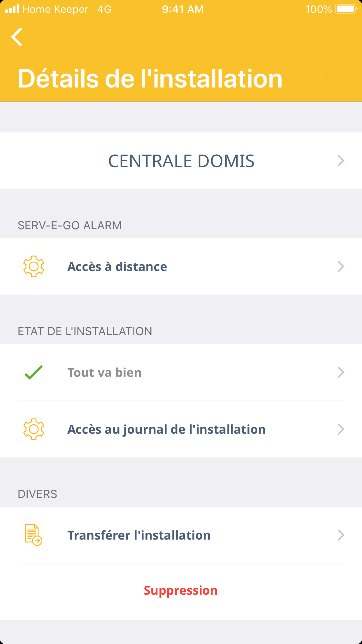362x644 pixels.
Task: Open the CENTRALE DOMIS name row
Action: [x=181, y=161]
